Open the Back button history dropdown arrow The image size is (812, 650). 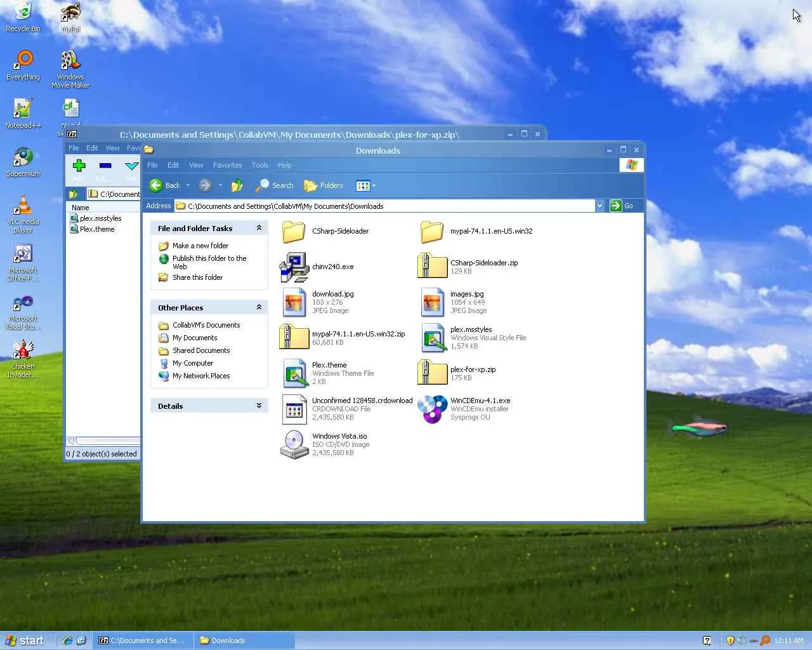click(x=188, y=185)
